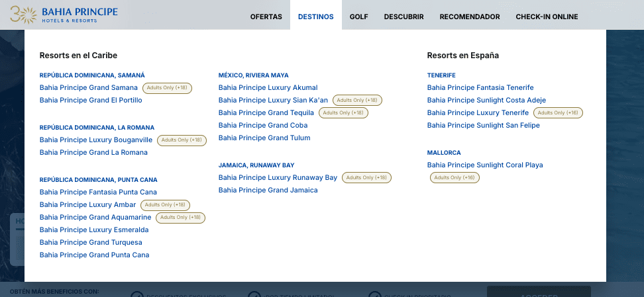This screenshot has width=644, height=297.
Task: Open Check-in Online
Action: (x=547, y=17)
